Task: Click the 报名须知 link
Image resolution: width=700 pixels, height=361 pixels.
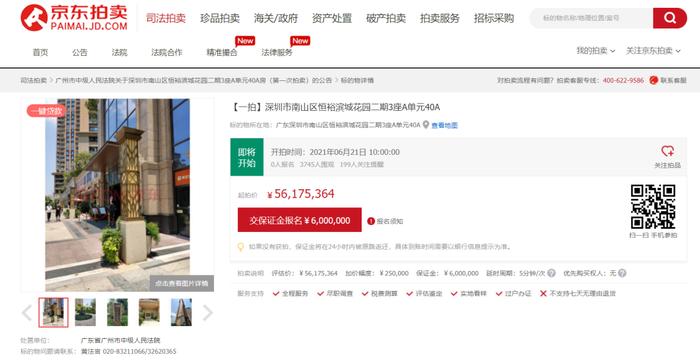Action: point(390,221)
